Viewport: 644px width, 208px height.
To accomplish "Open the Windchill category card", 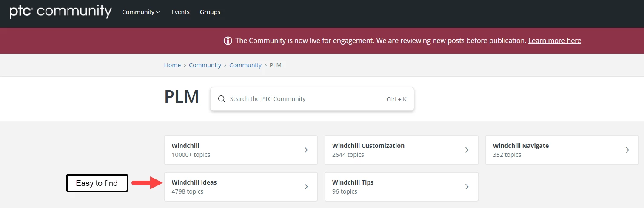I will [241, 150].
